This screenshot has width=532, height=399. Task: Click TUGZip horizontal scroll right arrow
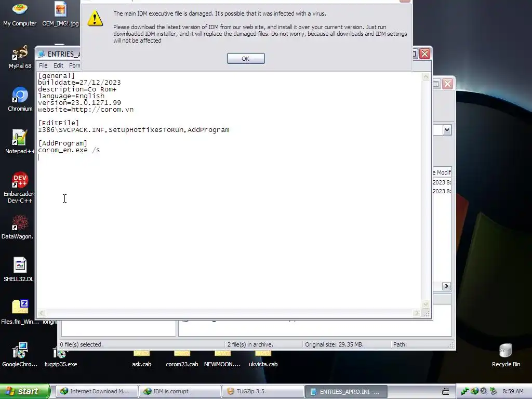click(x=446, y=286)
